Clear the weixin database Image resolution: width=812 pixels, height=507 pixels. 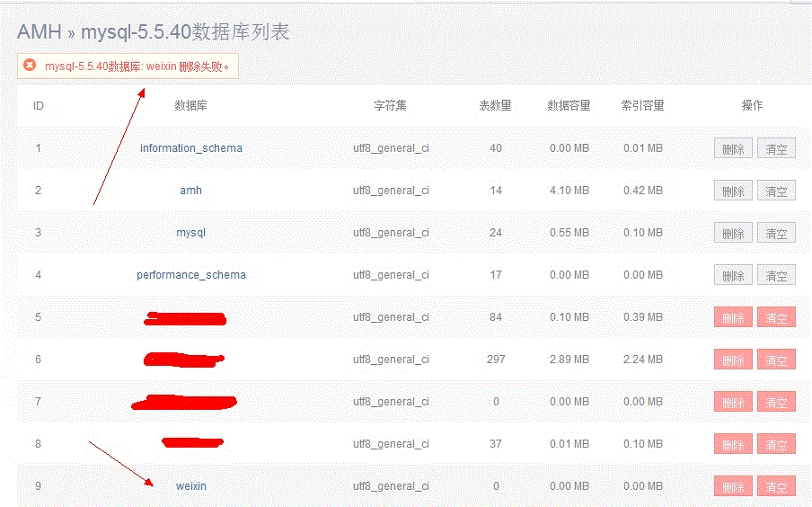coord(776,487)
